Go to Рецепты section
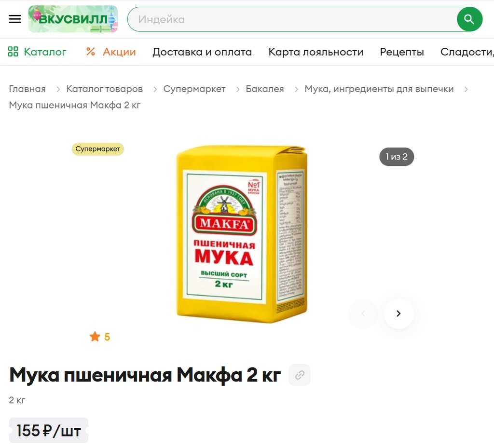Image resolution: width=494 pixels, height=448 pixels. (402, 52)
